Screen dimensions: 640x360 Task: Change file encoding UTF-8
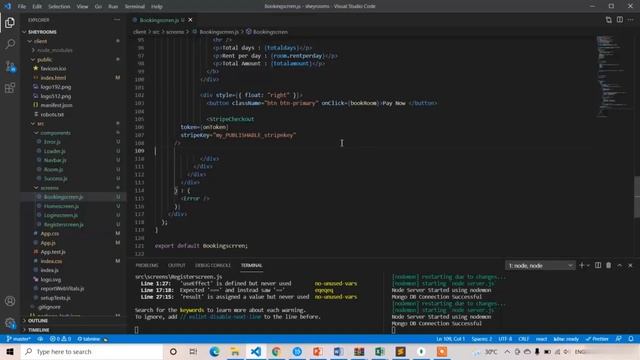tap(505, 339)
